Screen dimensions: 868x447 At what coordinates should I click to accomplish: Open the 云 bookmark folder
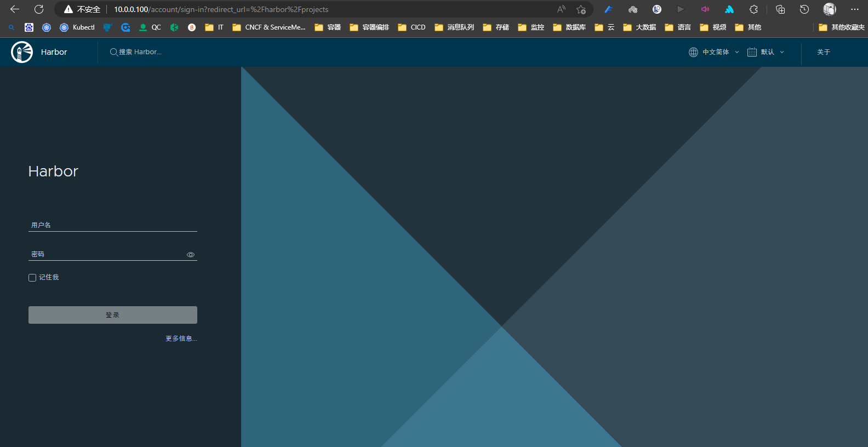tap(604, 27)
